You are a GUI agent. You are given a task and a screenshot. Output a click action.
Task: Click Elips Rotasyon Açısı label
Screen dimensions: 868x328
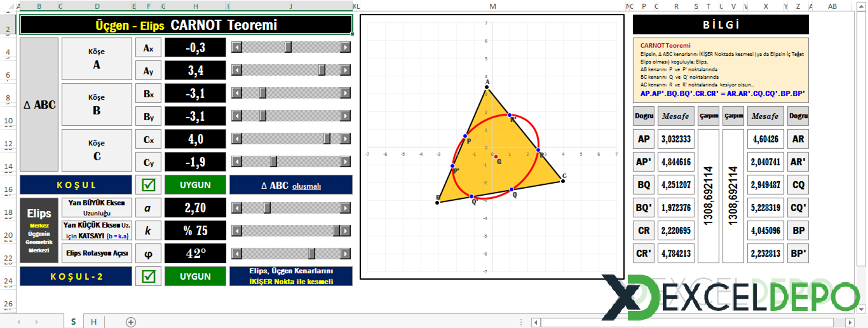(x=97, y=253)
